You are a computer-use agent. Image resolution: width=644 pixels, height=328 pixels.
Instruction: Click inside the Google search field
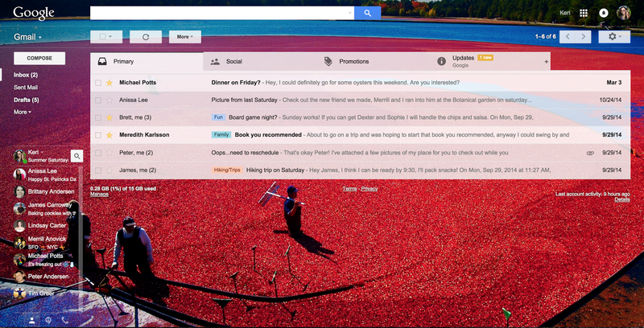click(222, 13)
